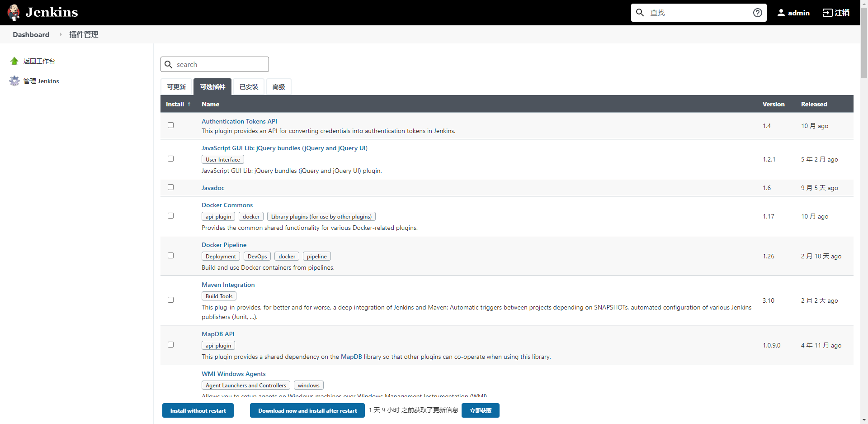Viewport: 868px width, 424px height.
Task: Click the Jenkins butler logo icon
Action: pos(14,12)
